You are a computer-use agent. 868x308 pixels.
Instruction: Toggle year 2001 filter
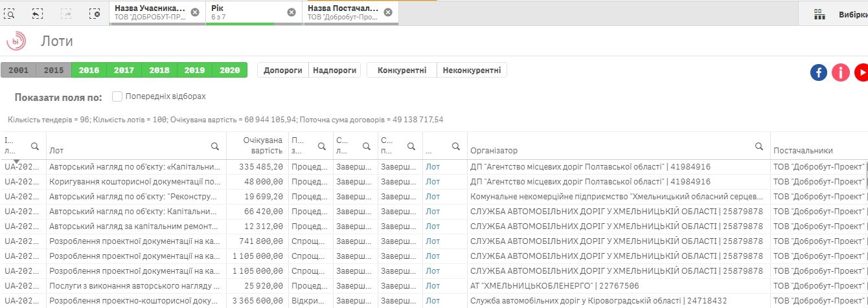(x=18, y=70)
